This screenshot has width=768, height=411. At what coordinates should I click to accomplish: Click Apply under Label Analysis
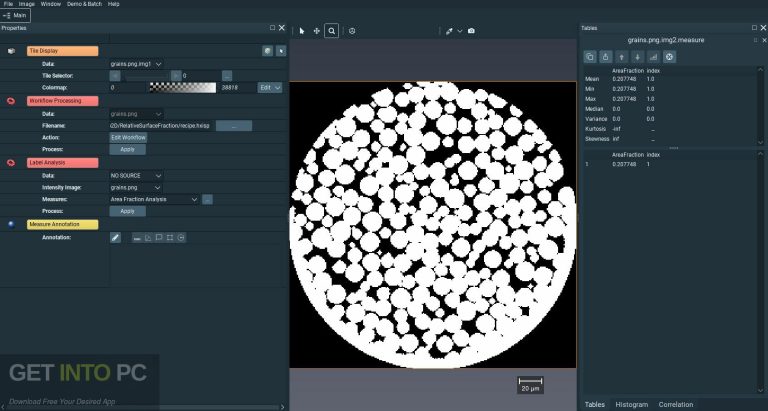pos(127,211)
